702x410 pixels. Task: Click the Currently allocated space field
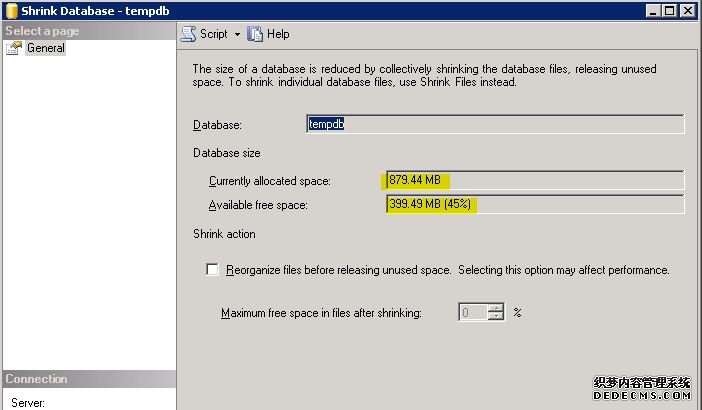(x=534, y=180)
